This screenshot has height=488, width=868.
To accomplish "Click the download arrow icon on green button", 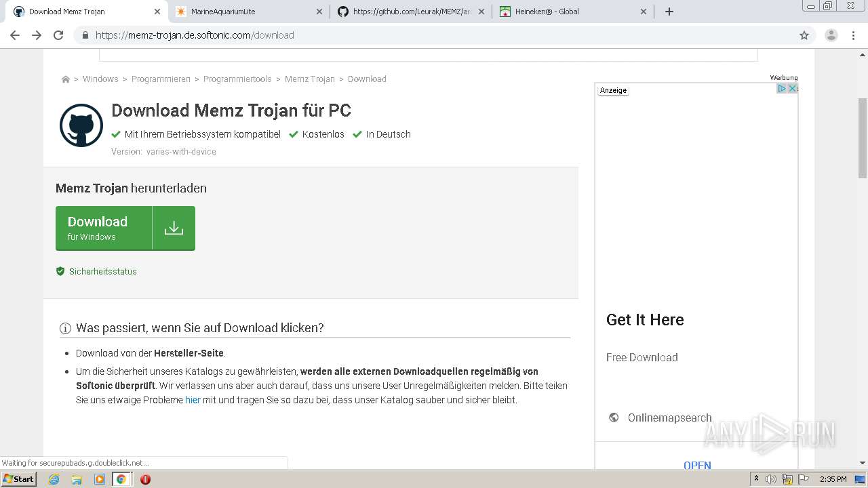I will pyautogui.click(x=174, y=228).
